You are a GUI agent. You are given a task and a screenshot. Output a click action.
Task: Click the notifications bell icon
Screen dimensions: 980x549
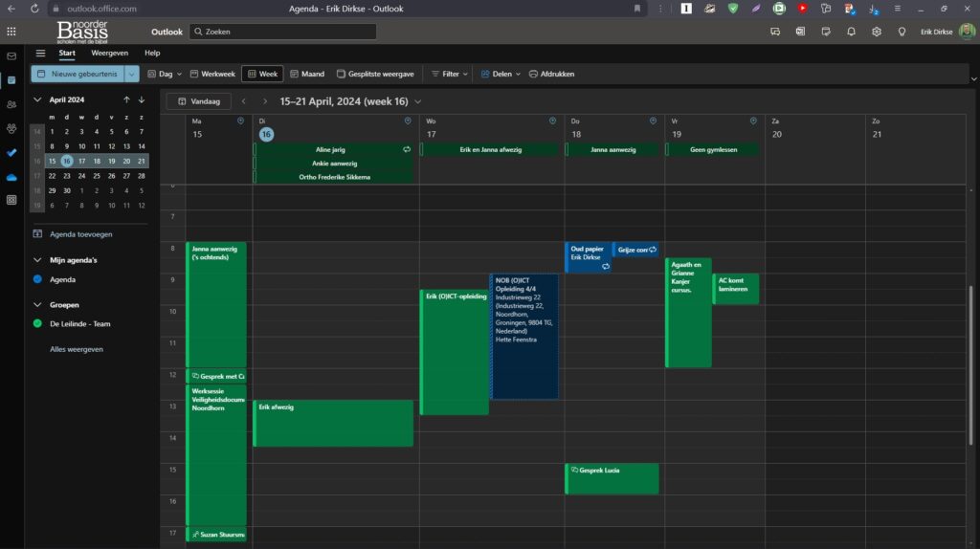coord(851,32)
